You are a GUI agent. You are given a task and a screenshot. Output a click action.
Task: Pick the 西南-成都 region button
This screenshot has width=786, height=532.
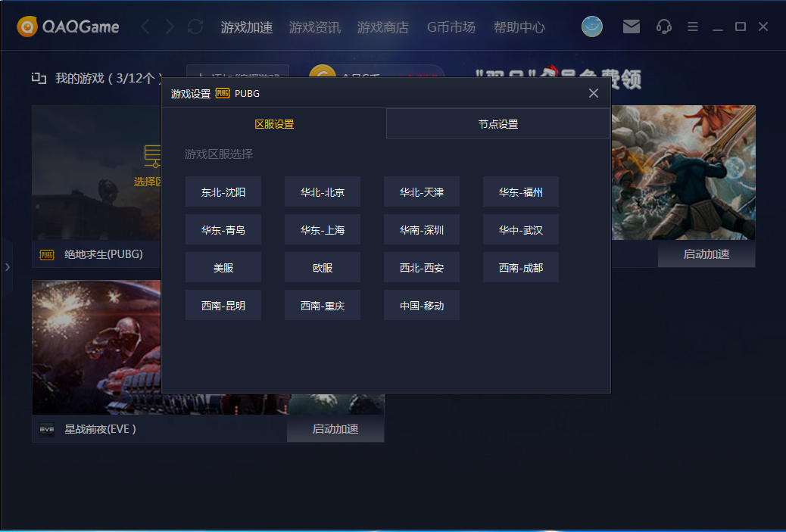click(x=521, y=268)
